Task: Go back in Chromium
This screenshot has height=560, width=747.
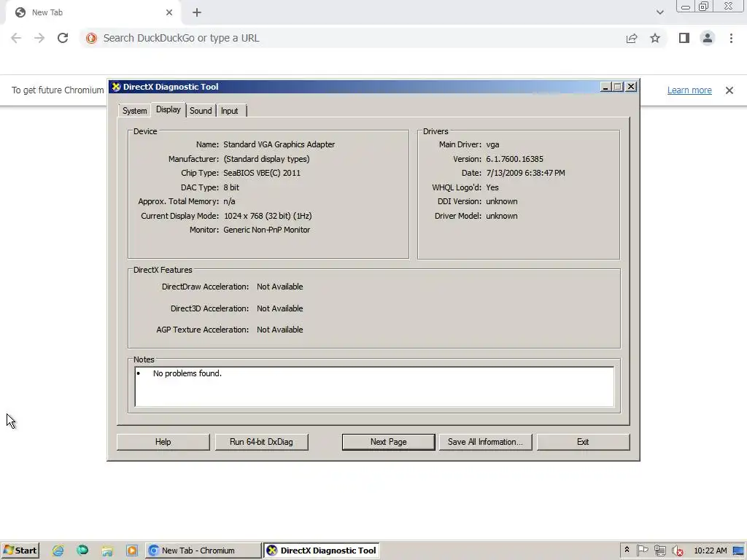Action: 16,38
